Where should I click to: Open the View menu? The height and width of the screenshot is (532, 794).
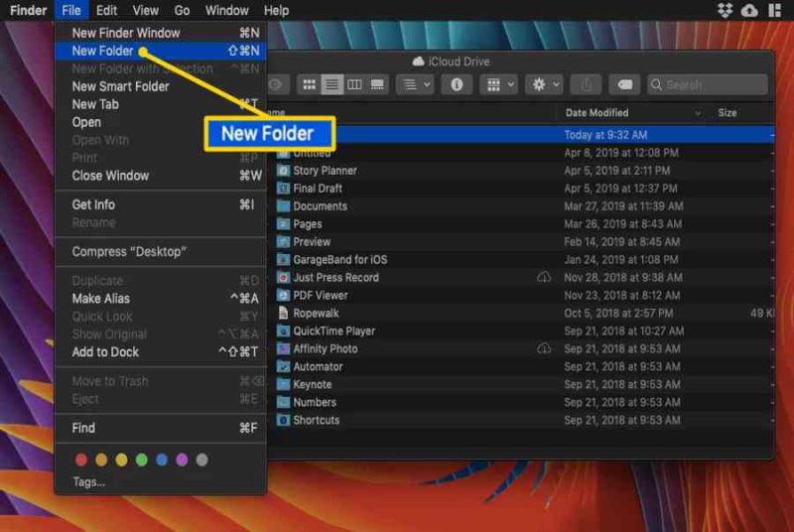[x=145, y=10]
